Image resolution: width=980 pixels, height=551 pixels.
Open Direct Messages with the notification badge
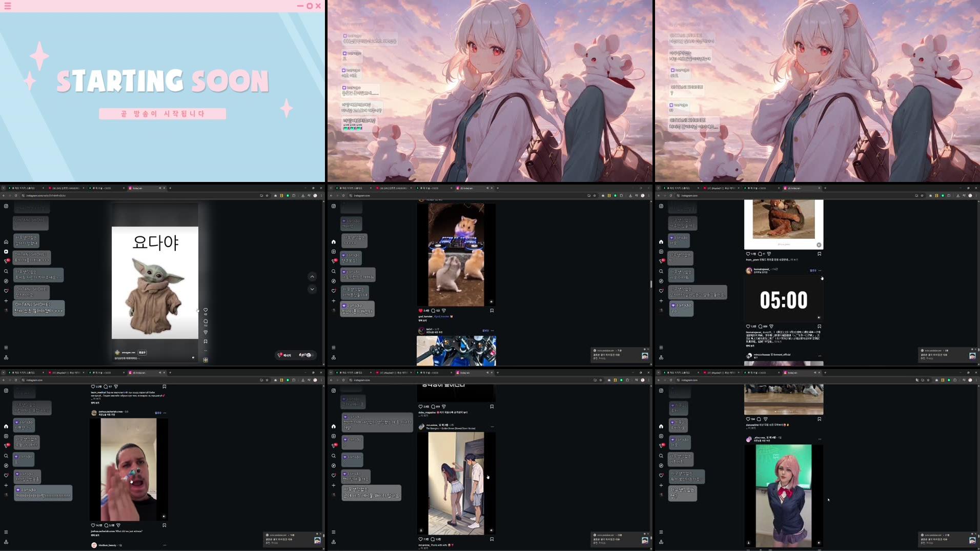6,260
